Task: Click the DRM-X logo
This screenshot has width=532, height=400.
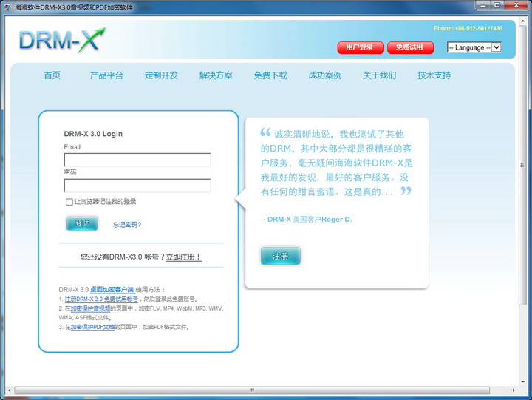Action: tap(62, 41)
